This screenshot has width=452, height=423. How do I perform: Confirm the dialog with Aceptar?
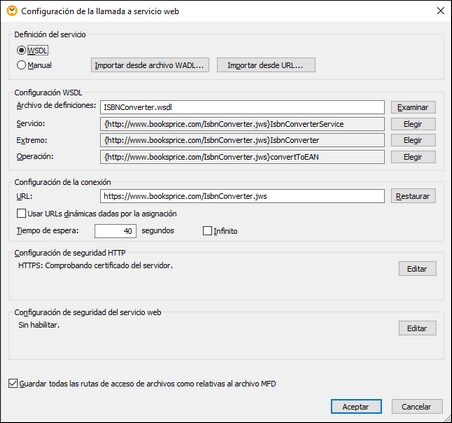pos(356,406)
